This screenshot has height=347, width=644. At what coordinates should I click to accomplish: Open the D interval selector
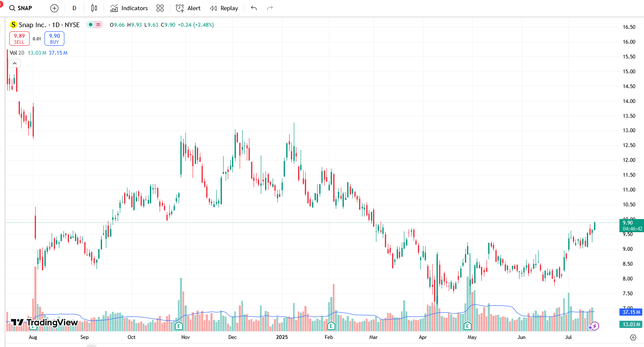tap(75, 8)
